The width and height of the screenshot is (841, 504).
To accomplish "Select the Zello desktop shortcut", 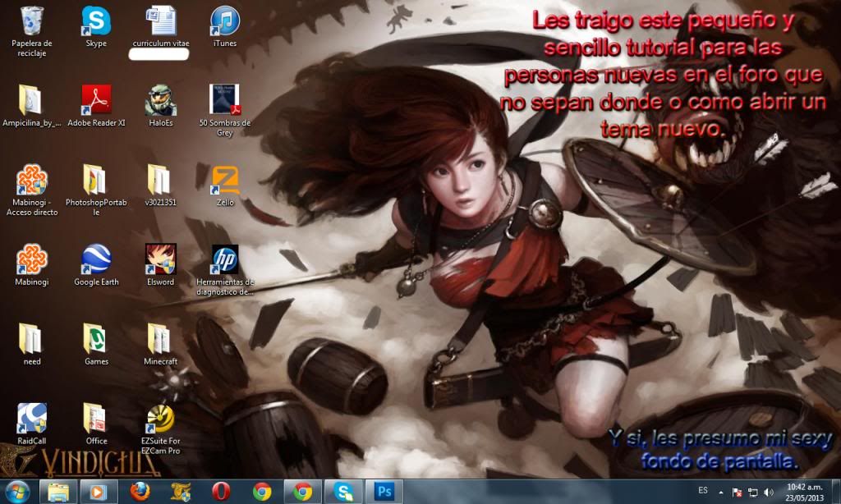I will (x=225, y=180).
